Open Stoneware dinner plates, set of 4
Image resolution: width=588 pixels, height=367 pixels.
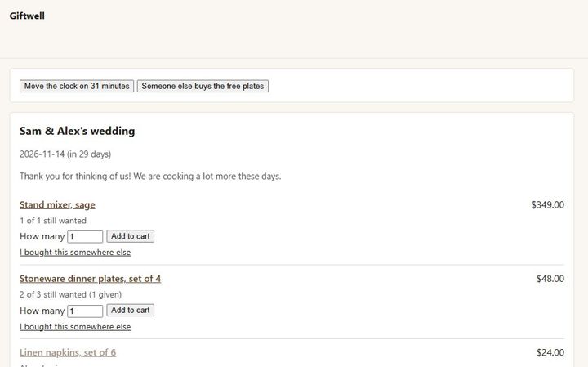click(x=91, y=279)
